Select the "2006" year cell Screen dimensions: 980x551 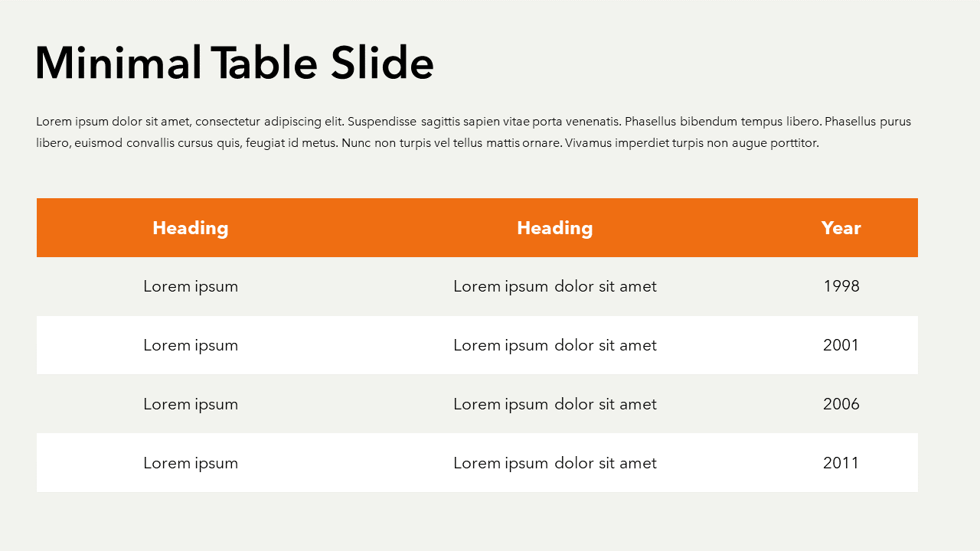pos(841,404)
